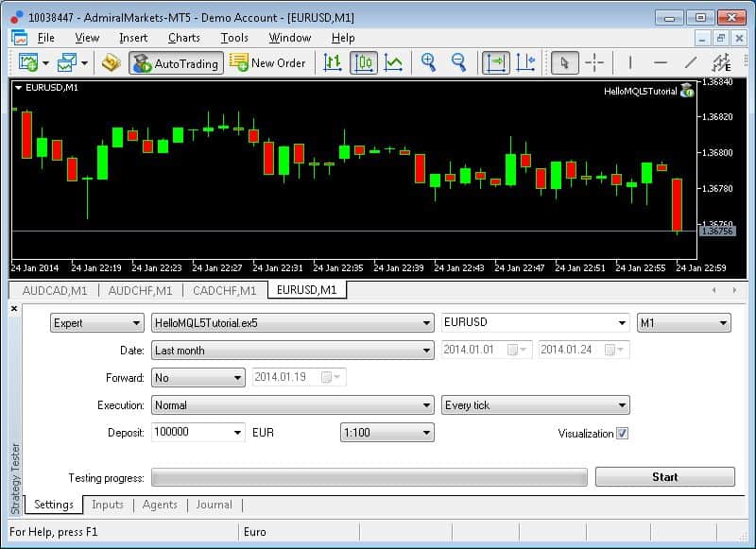Toggle the Visualization checkbox

(623, 434)
